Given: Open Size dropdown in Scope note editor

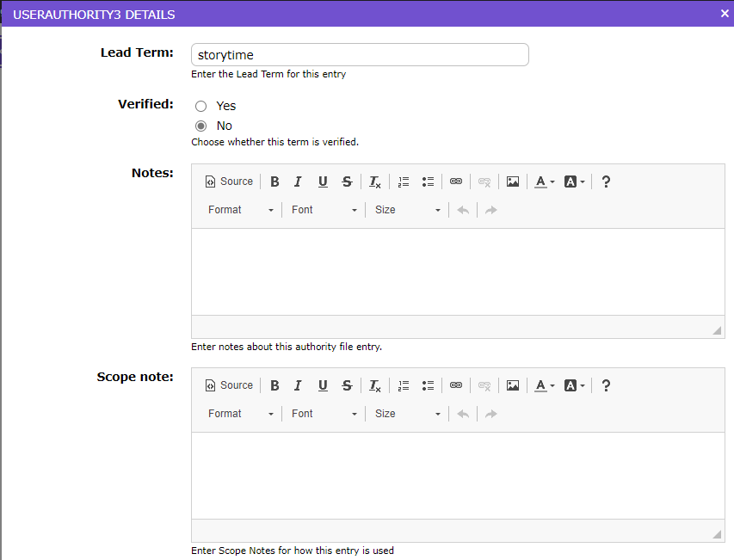Looking at the screenshot, I should coord(407,414).
